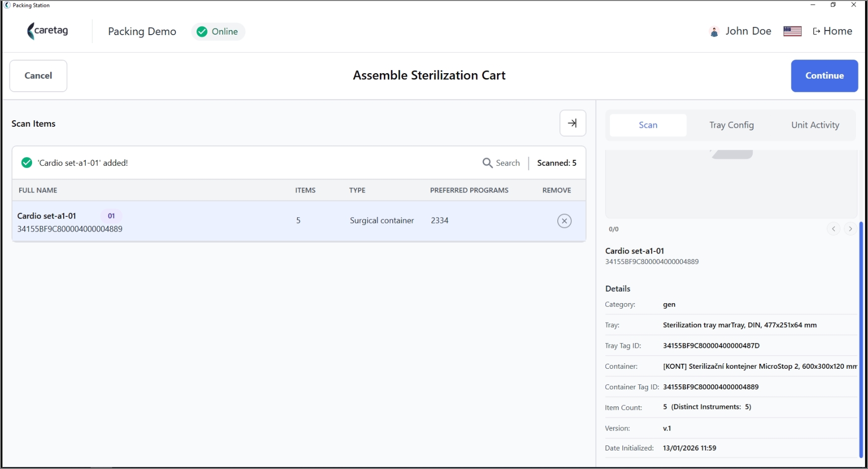
Task: Remove Cardio set-a1-01 using circled X
Action: 564,221
